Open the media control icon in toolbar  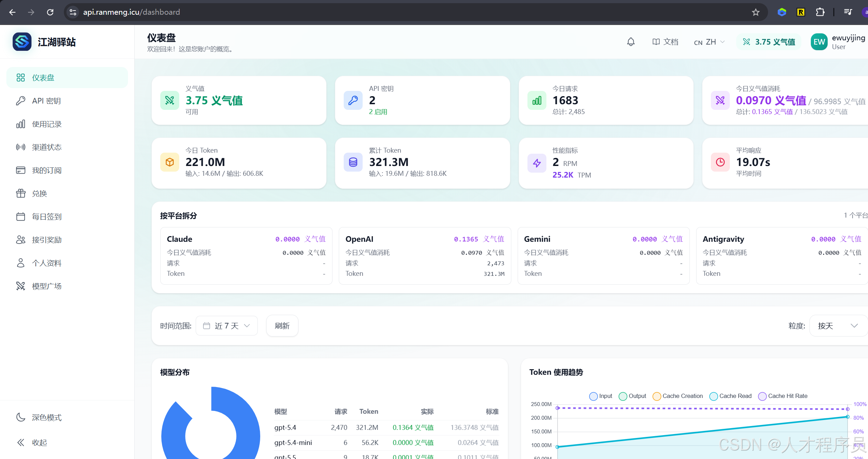[x=848, y=12]
